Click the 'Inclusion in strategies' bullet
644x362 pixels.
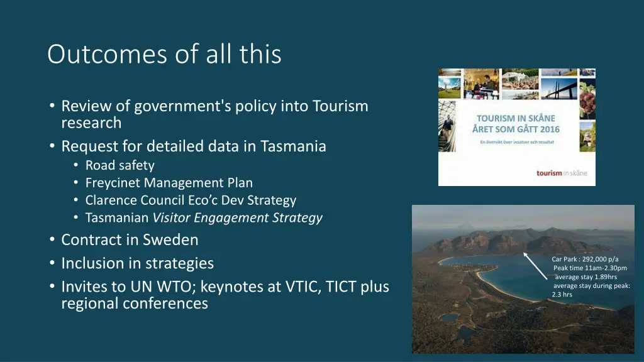click(138, 263)
